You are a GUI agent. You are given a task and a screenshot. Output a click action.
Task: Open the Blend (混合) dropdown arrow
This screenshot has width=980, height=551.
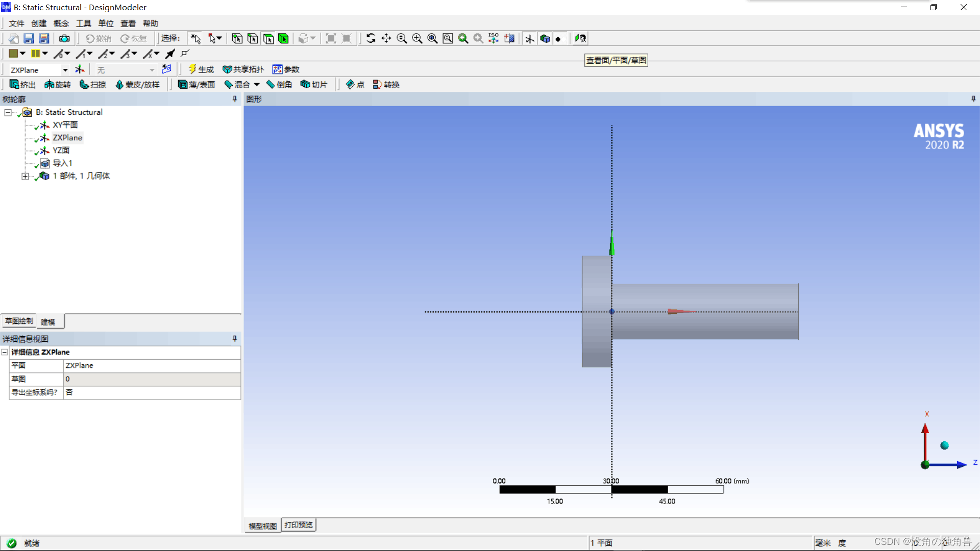point(257,85)
